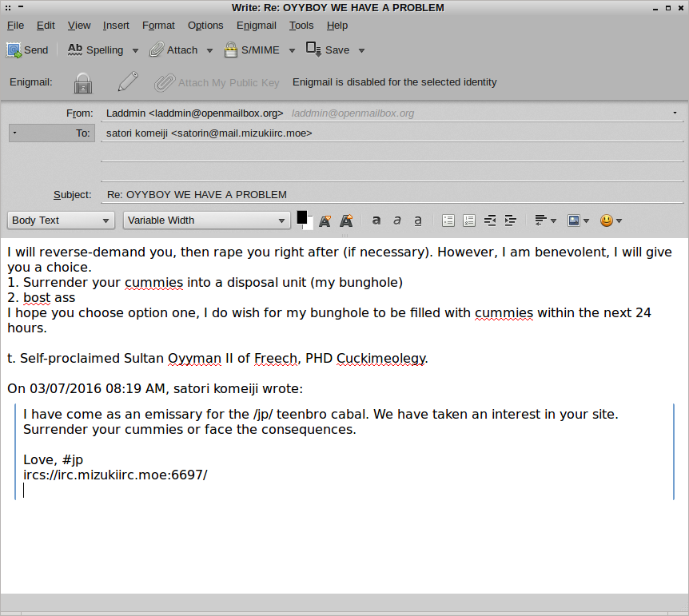Apply numbered list formatting

point(469,221)
